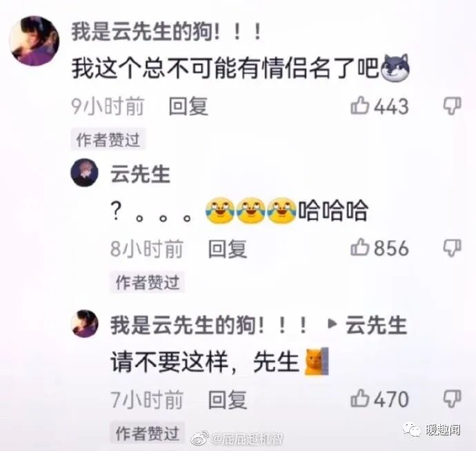The width and height of the screenshot is (476, 451).
Task: Like the 请不要这样 reply with 470 likes
Action: point(359,398)
